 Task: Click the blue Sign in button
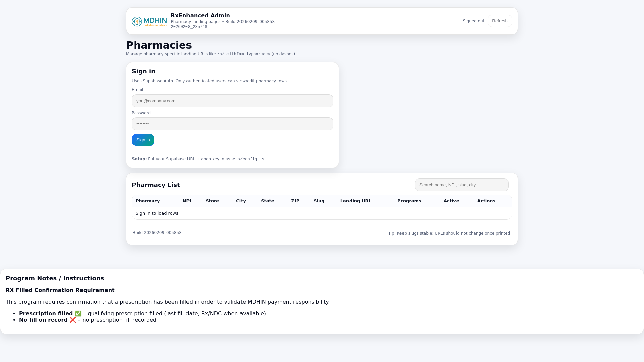pyautogui.click(x=143, y=140)
